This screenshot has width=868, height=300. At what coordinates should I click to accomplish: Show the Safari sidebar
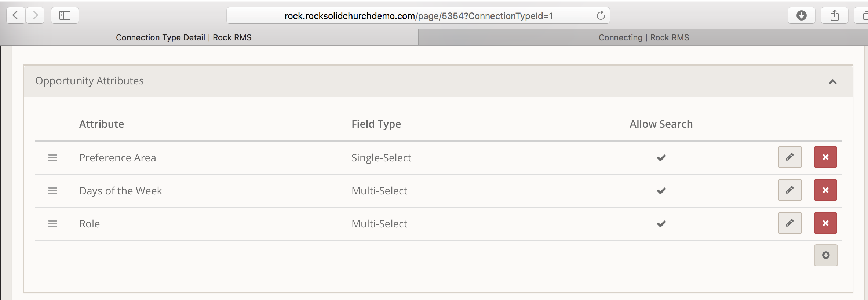pyautogui.click(x=65, y=15)
